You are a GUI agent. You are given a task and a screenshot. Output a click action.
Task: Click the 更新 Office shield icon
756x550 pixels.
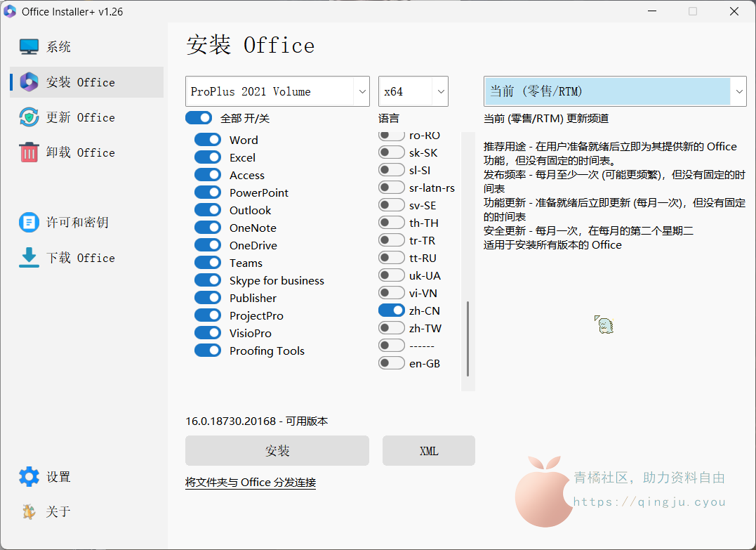pos(29,117)
